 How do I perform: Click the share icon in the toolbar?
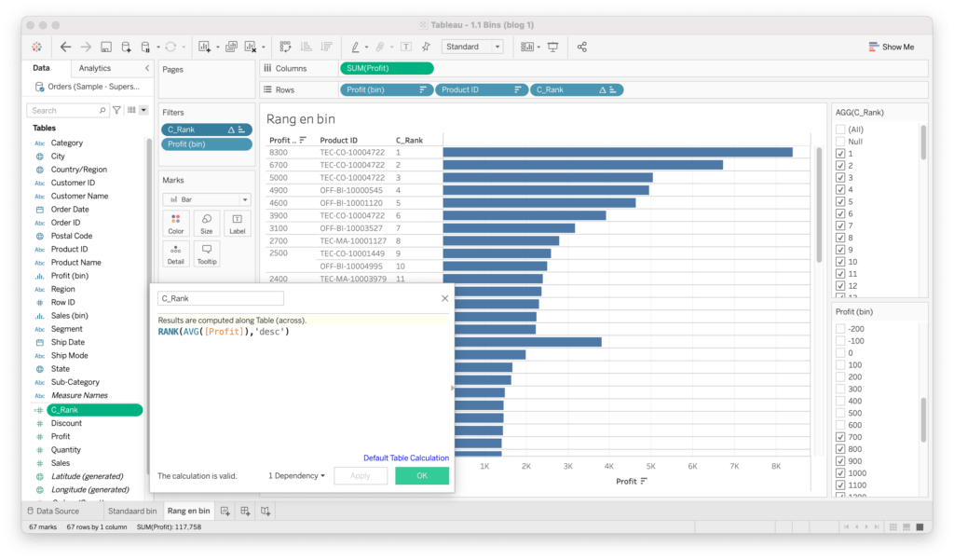582,47
